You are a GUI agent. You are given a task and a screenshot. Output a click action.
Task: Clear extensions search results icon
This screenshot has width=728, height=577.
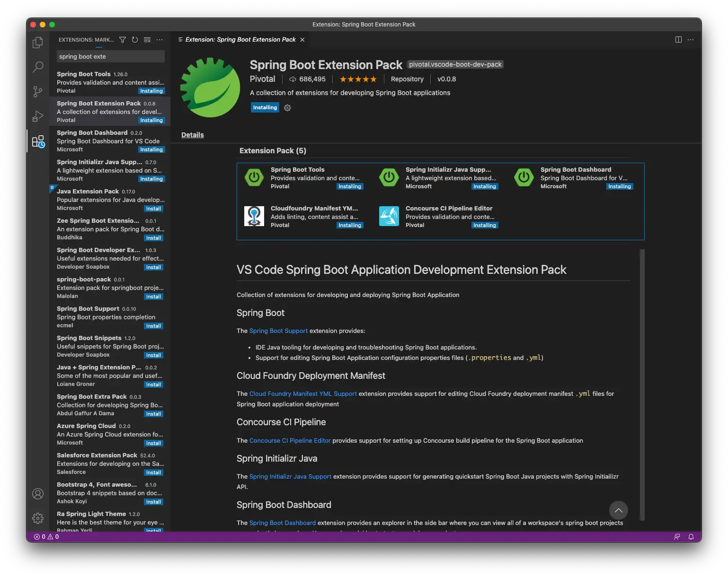[x=147, y=40]
